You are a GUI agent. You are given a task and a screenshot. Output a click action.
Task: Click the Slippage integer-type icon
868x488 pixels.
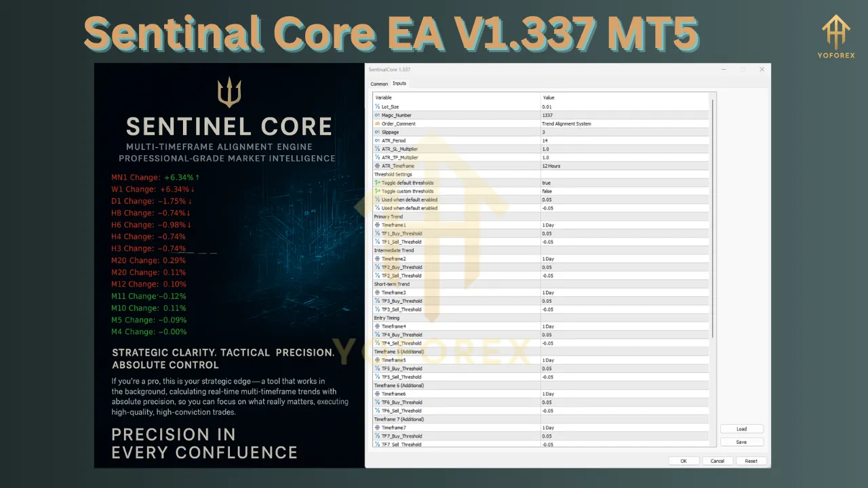[377, 132]
